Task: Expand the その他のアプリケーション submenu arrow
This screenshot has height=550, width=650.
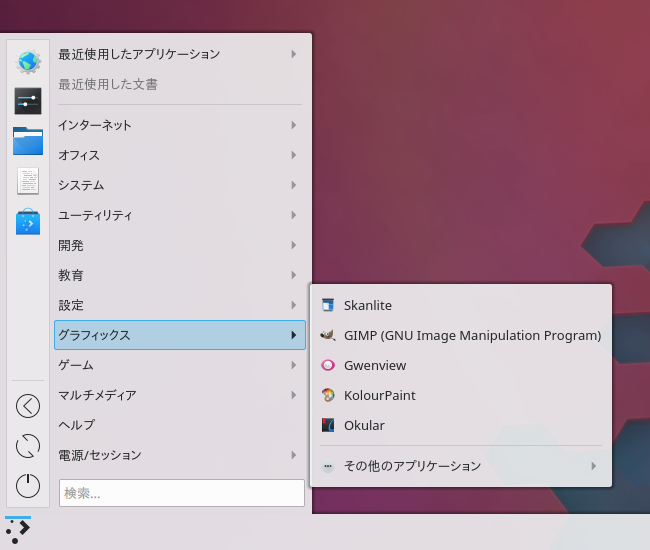Action: [594, 466]
